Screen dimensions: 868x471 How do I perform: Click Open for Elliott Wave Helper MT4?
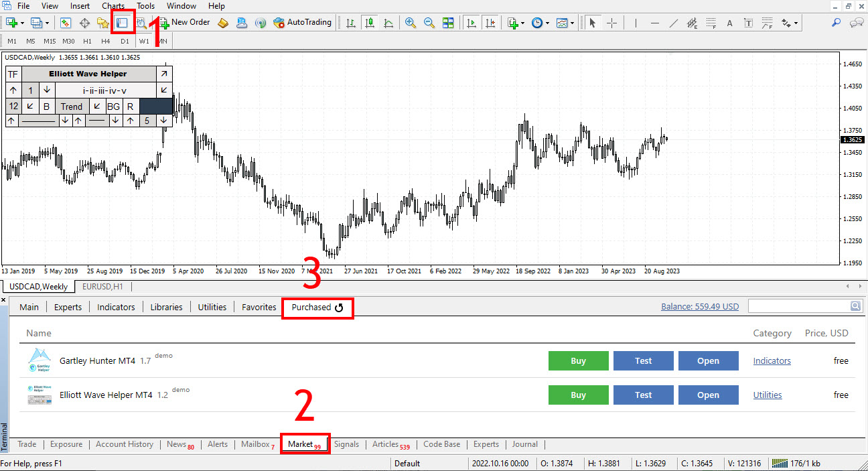coord(708,395)
